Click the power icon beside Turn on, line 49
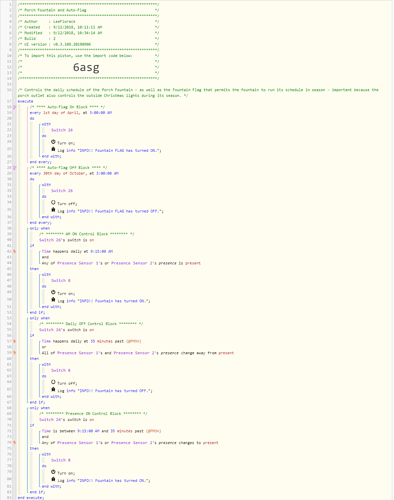The width and height of the screenshot is (394, 500). (53, 292)
